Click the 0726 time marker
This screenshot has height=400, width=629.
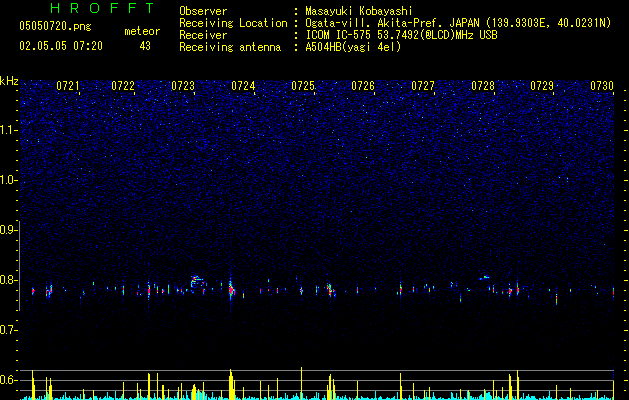click(x=363, y=85)
